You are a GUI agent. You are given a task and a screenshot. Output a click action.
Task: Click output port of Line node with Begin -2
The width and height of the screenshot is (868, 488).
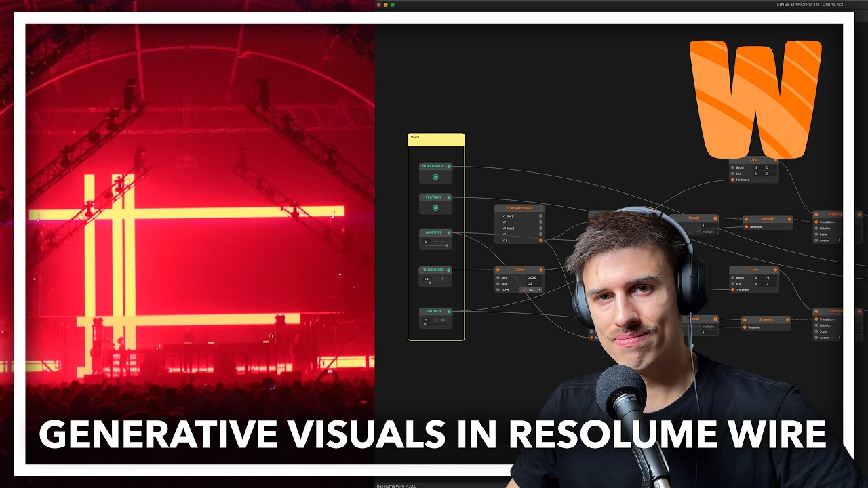point(776,160)
